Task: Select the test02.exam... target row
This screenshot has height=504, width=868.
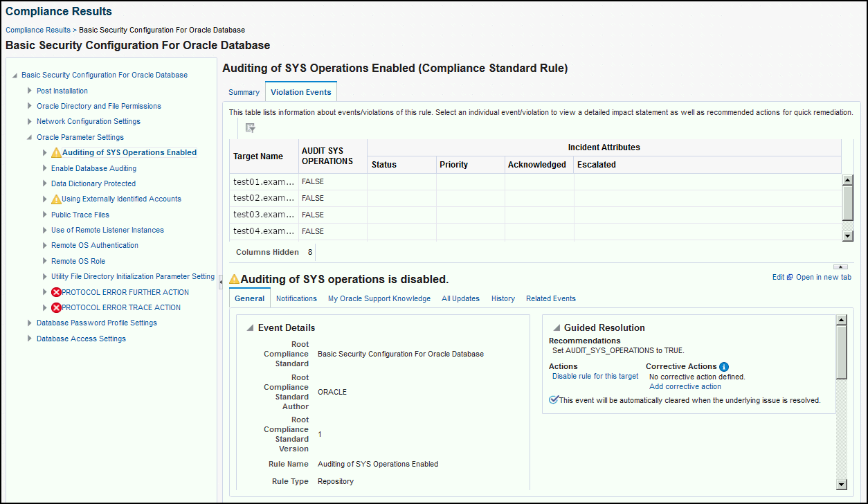Action: click(535, 198)
